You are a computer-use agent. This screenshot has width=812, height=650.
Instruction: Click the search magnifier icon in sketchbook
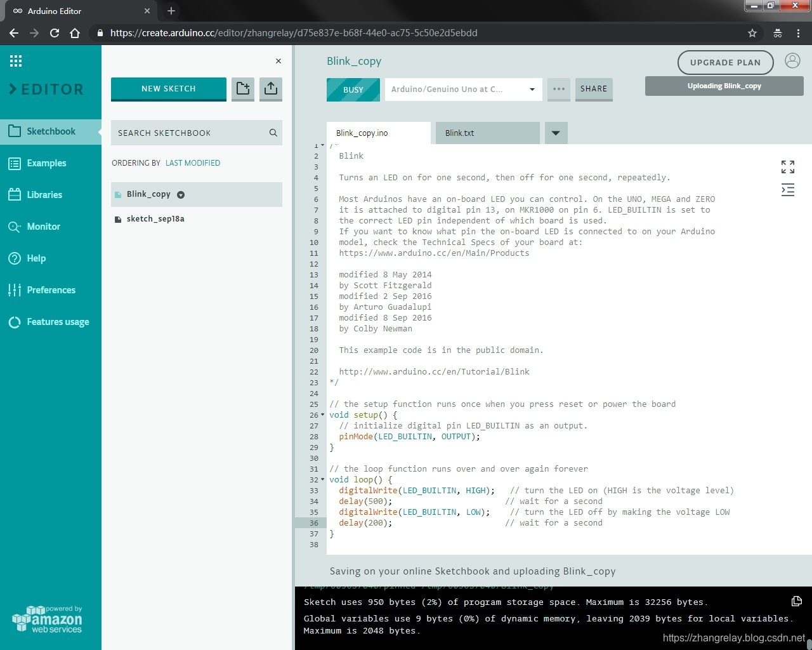click(x=273, y=133)
